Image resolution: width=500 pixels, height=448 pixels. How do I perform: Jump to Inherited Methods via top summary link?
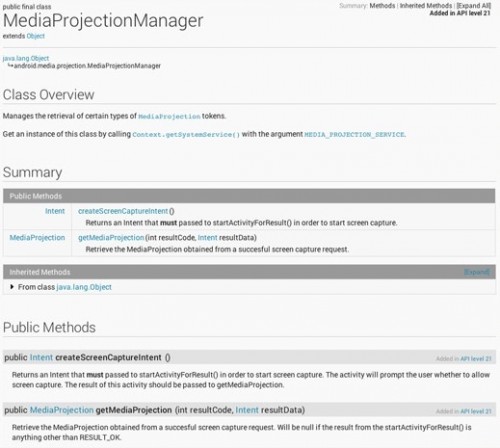pos(426,6)
